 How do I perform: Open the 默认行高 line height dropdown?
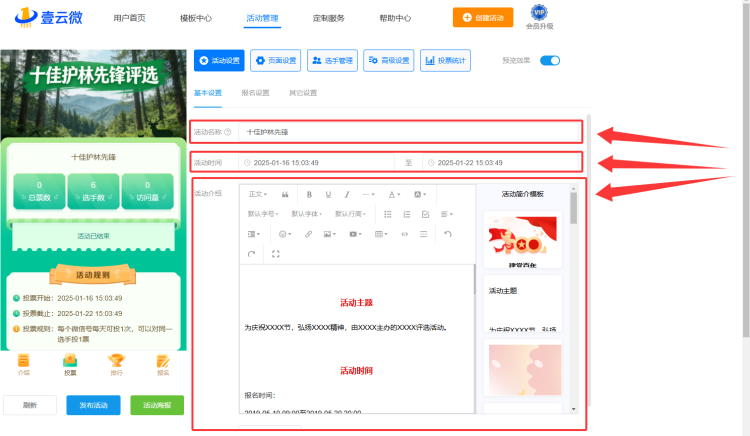coord(350,214)
